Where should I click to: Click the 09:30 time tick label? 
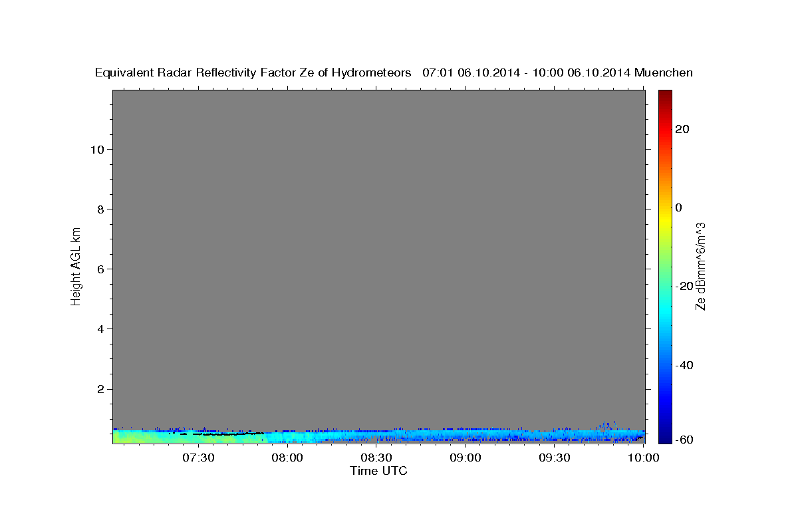point(555,458)
